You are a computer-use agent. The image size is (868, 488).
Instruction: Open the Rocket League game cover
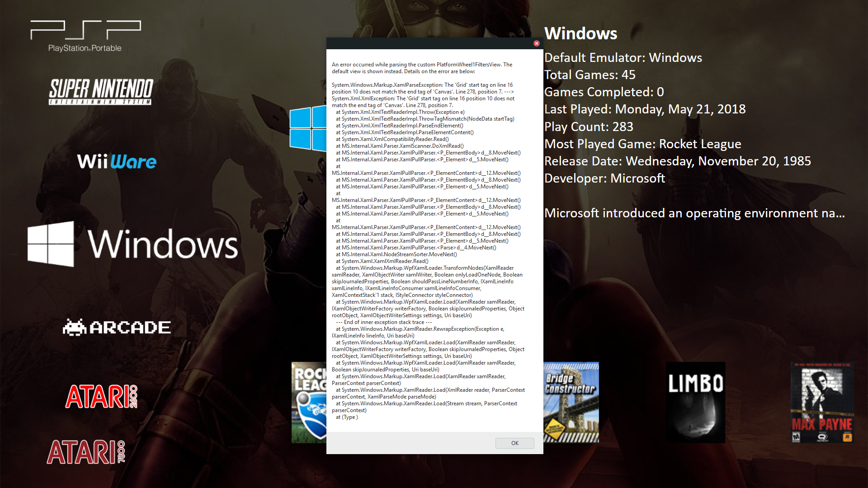pyautogui.click(x=309, y=402)
